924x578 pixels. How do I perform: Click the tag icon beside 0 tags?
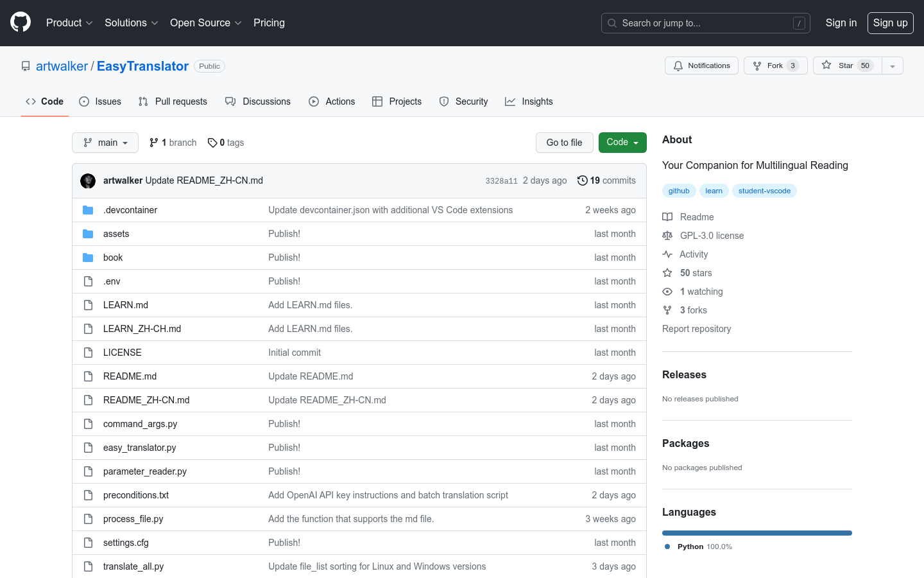click(212, 143)
